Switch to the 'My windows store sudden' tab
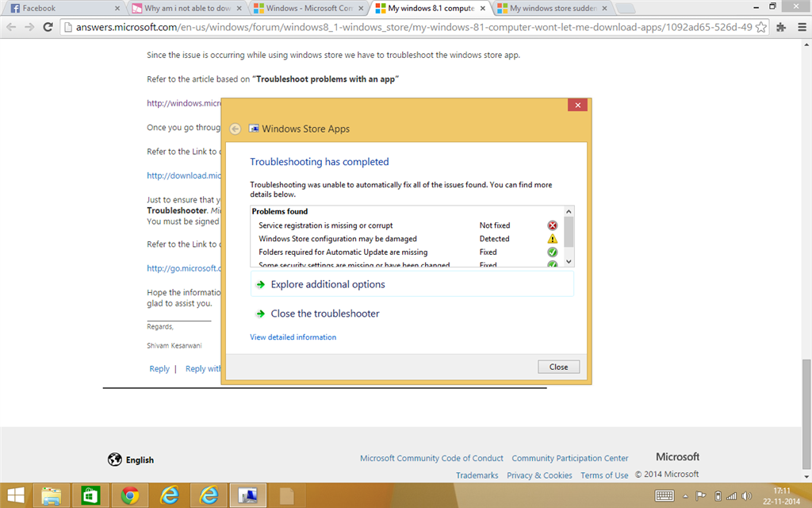Viewport: 812px width, 508px height. (x=553, y=8)
